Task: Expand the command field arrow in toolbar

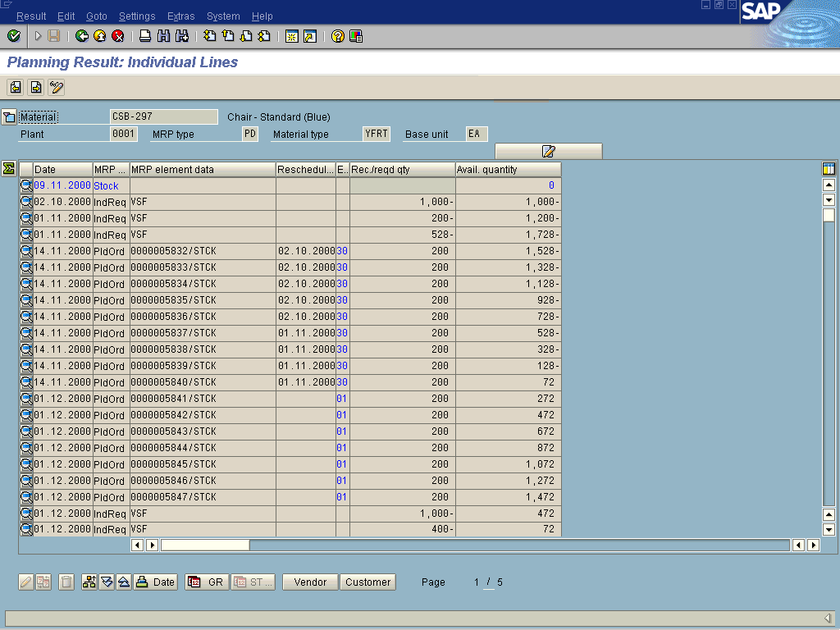Action: [38, 36]
